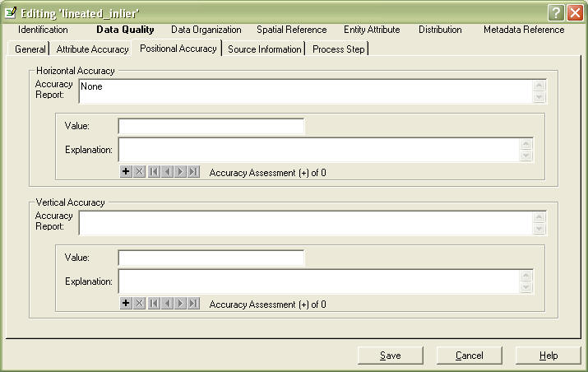Jump to first horizontal accuracy assessment
The height and width of the screenshot is (372, 588).
pos(154,172)
